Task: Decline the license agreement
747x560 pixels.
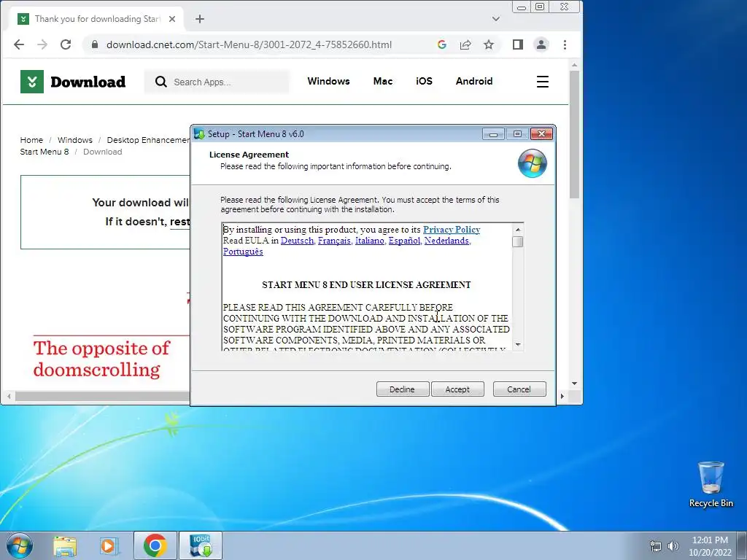Action: pos(403,389)
